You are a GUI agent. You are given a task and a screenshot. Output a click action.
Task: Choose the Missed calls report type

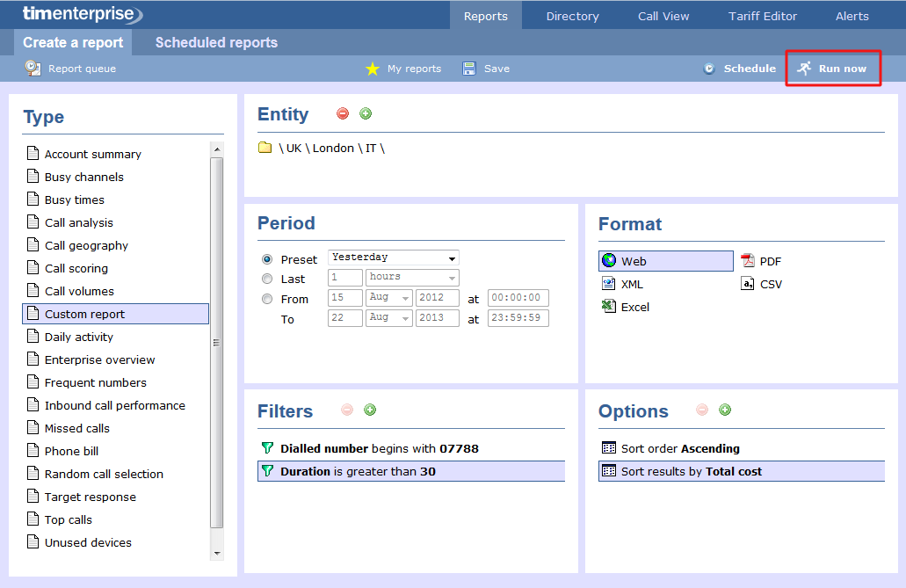click(x=77, y=428)
